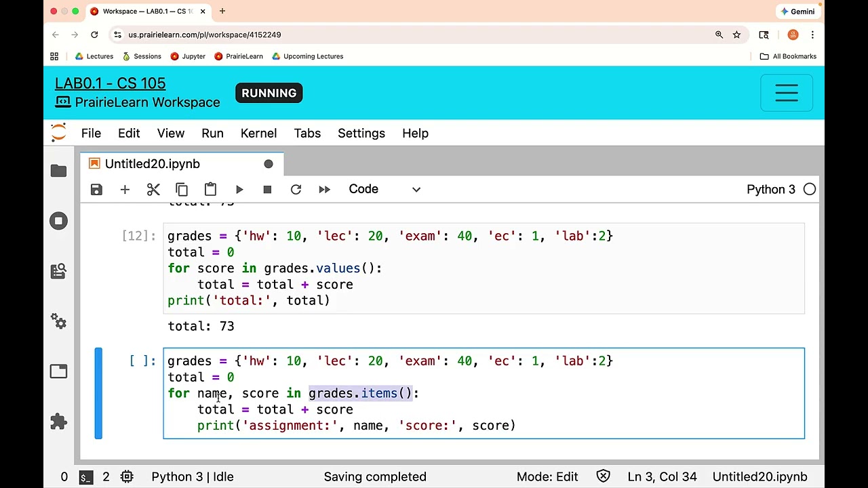
Task: Paste cell from the clipboard icon
Action: coord(210,190)
